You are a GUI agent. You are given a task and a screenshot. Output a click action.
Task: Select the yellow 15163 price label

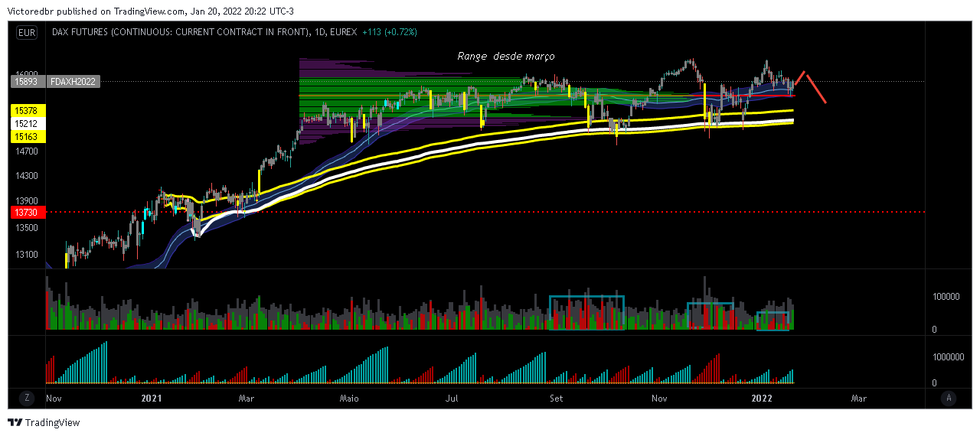27,136
